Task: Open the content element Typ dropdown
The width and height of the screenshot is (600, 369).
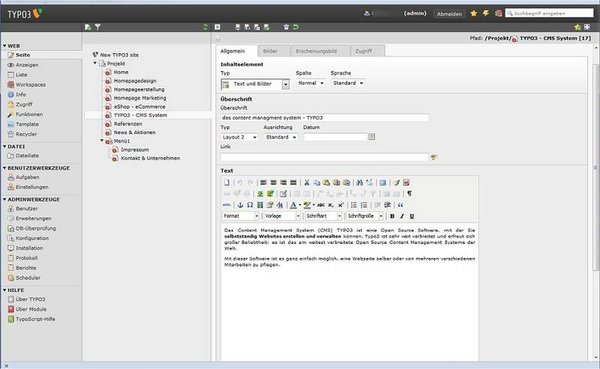Action: 255,84
